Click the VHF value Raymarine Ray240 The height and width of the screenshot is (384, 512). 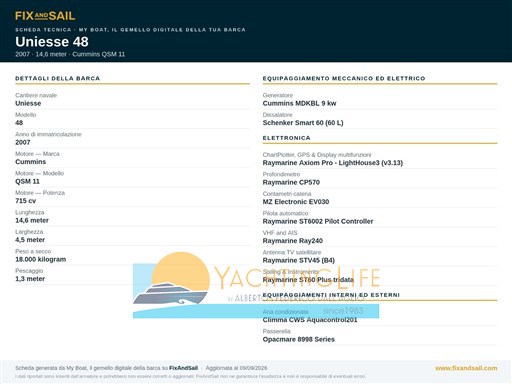coord(293,241)
